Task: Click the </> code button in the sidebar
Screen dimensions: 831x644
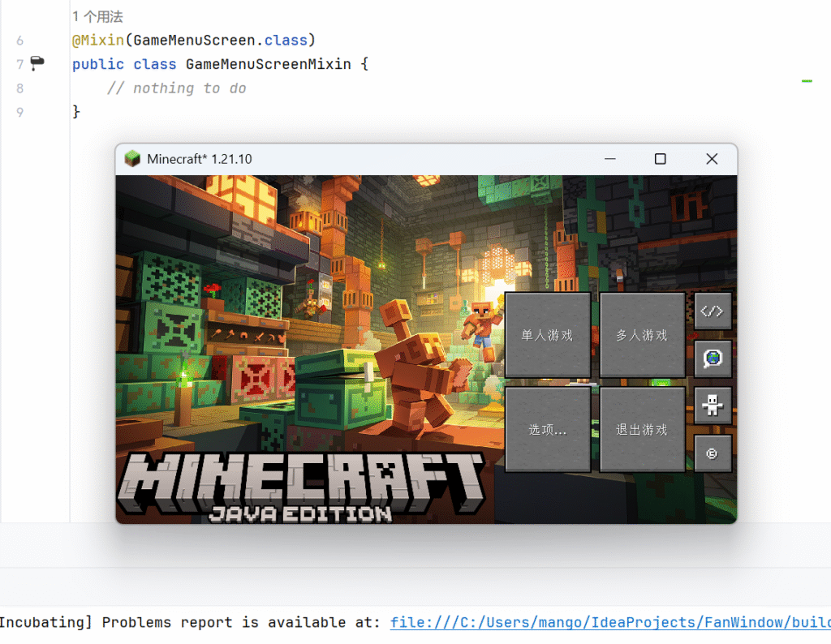Action: pos(712,311)
